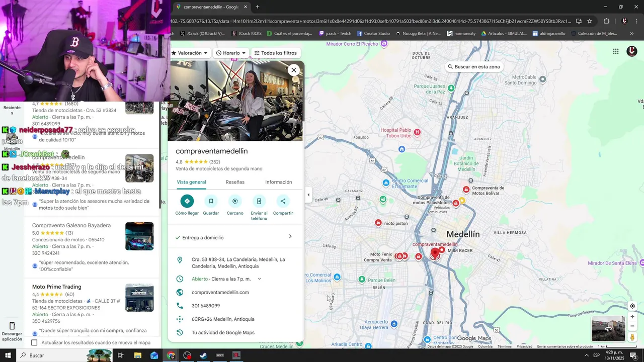Click Descargar aplicación phone icon

point(12,326)
